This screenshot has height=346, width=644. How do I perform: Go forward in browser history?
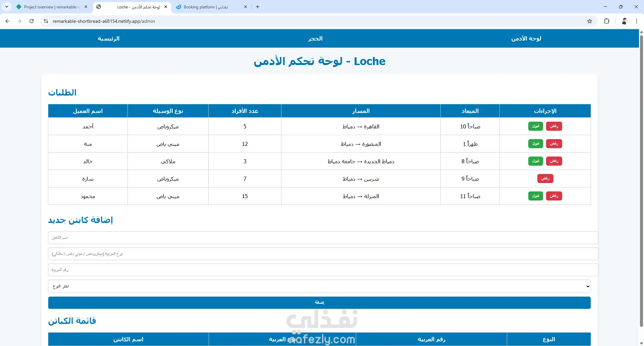click(x=19, y=21)
